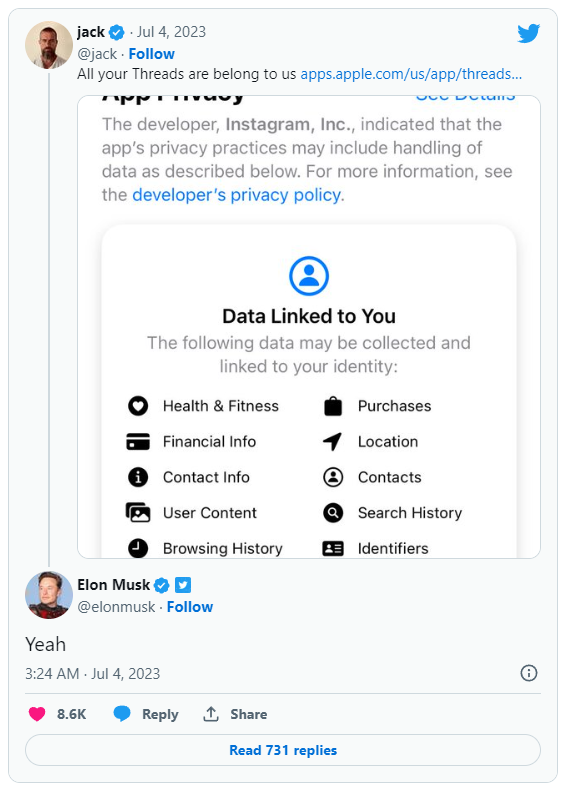Follow the @elonmusk account

190,607
